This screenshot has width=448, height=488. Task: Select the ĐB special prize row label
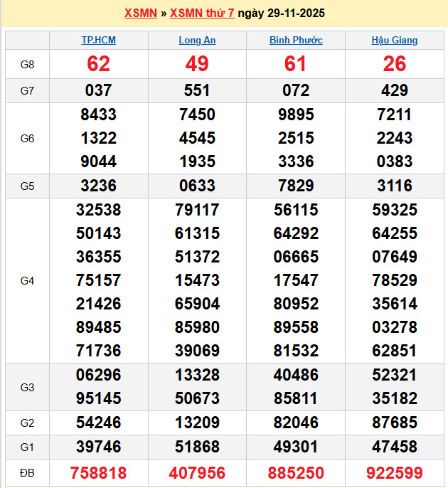[27, 472]
